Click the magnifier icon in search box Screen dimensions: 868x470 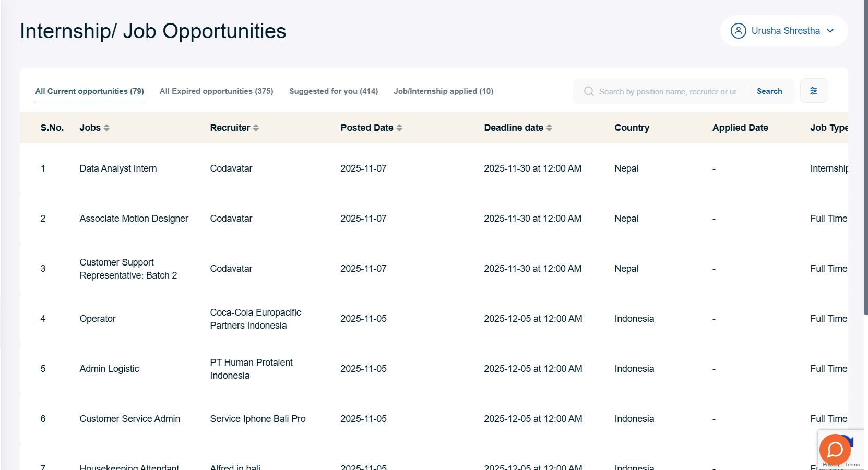pyautogui.click(x=589, y=91)
